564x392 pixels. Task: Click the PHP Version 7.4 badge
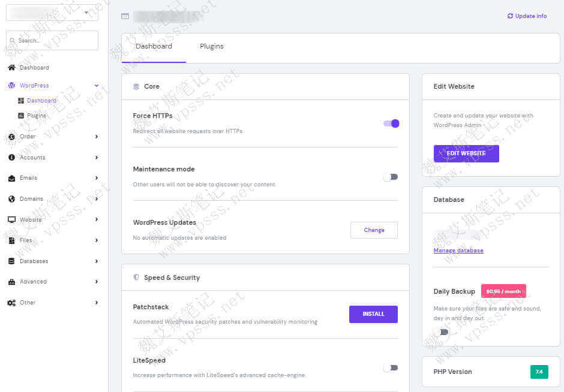539,372
